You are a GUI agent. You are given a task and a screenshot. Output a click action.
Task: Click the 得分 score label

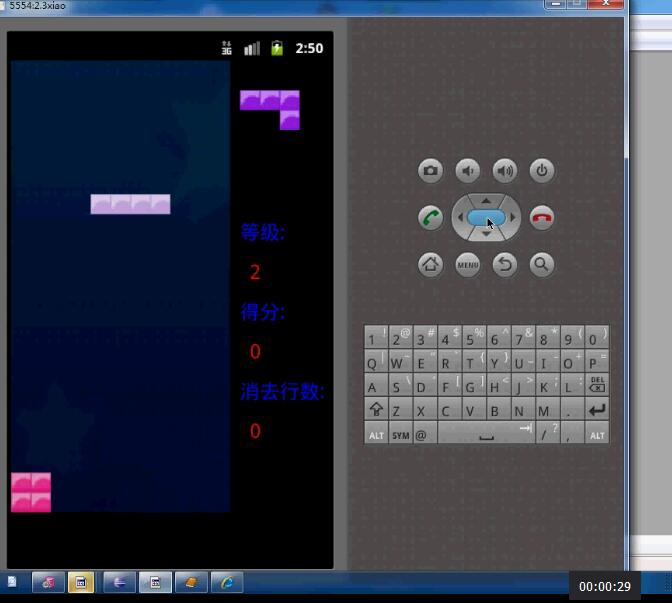pos(263,312)
